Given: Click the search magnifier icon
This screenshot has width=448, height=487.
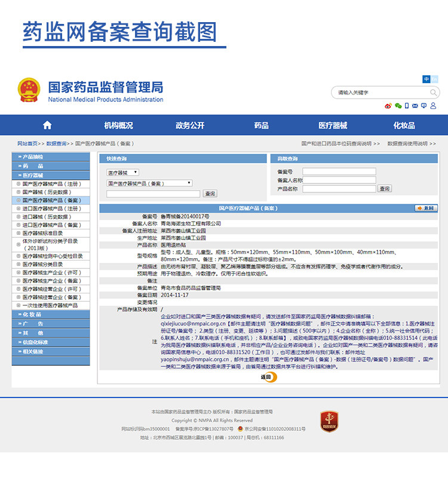Looking at the screenshot, I should [x=433, y=92].
